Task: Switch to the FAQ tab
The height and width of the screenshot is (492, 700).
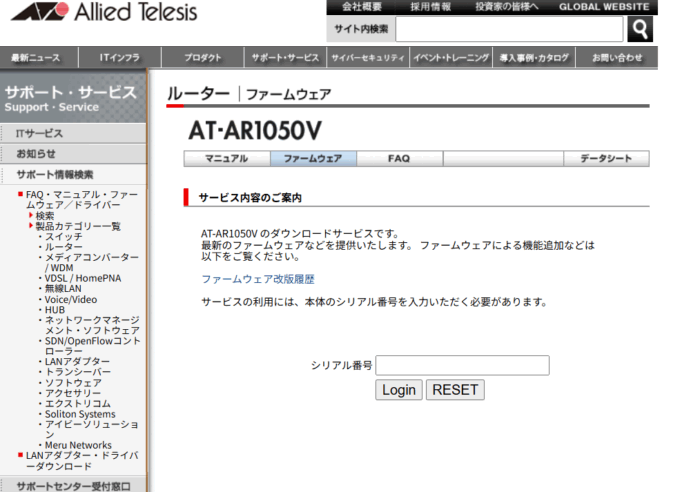Action: (399, 158)
